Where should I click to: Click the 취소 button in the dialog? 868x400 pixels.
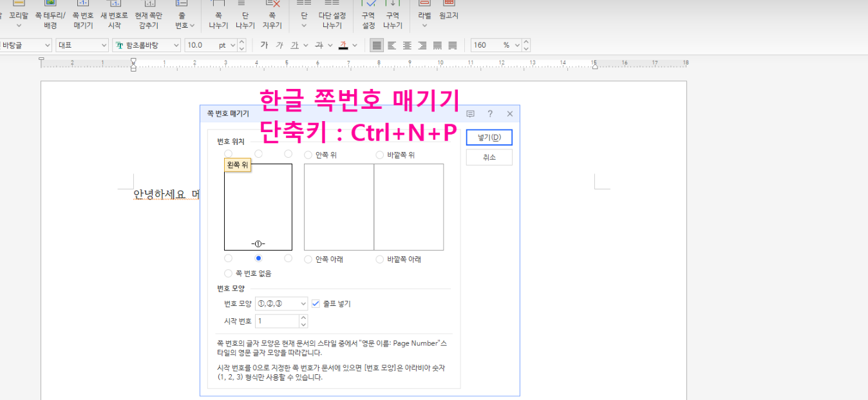pyautogui.click(x=489, y=158)
